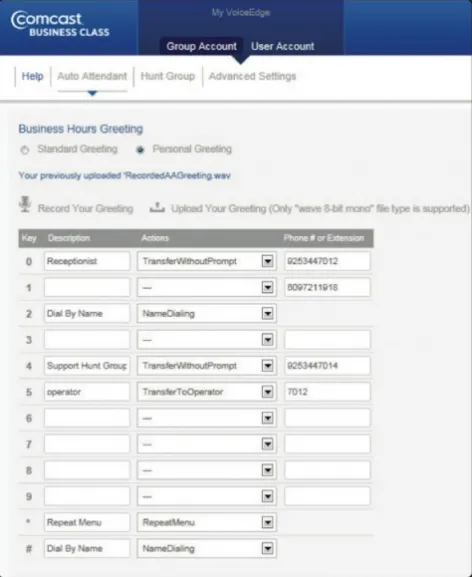Viewport: 472px width, 577px height.
Task: Click the Dial By Name description for pound key
Action: pyautogui.click(x=87, y=549)
